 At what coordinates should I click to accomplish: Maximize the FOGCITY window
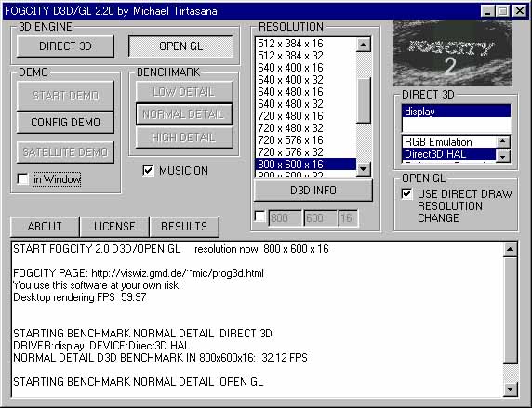pos(502,11)
